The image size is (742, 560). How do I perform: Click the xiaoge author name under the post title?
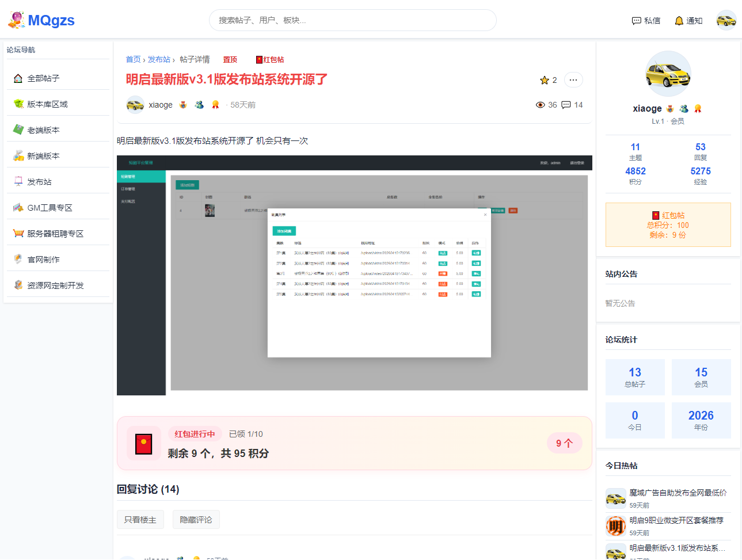coord(161,105)
